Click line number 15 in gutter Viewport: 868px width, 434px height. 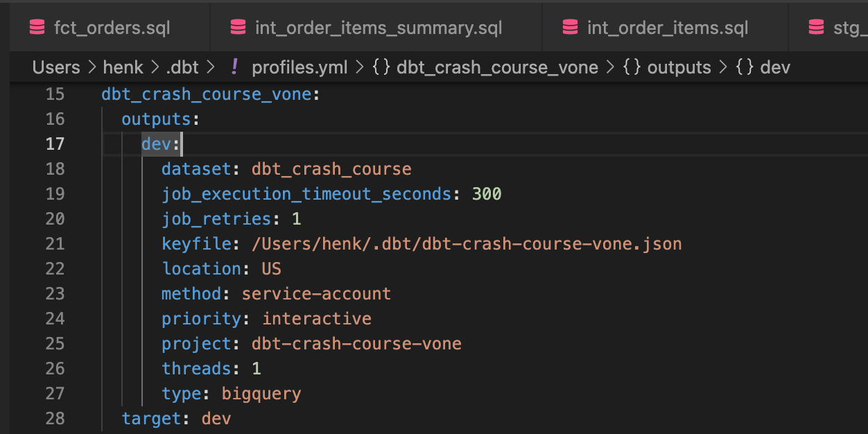pos(55,94)
